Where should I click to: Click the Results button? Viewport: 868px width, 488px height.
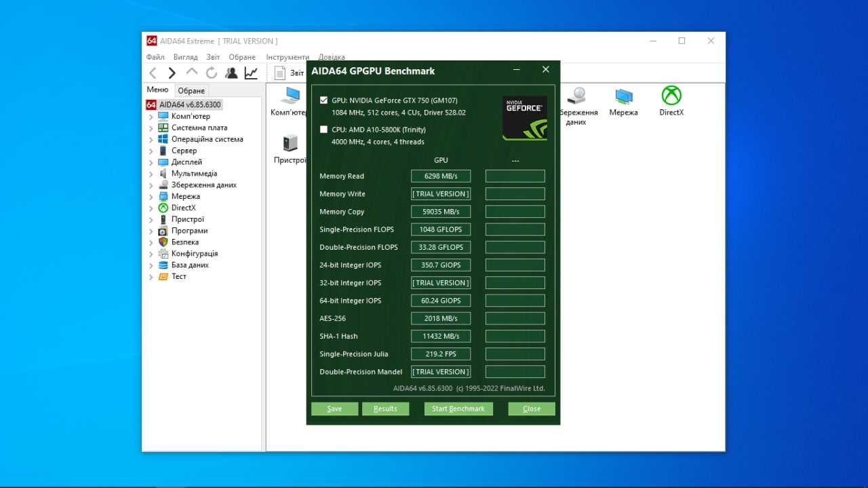tap(385, 409)
